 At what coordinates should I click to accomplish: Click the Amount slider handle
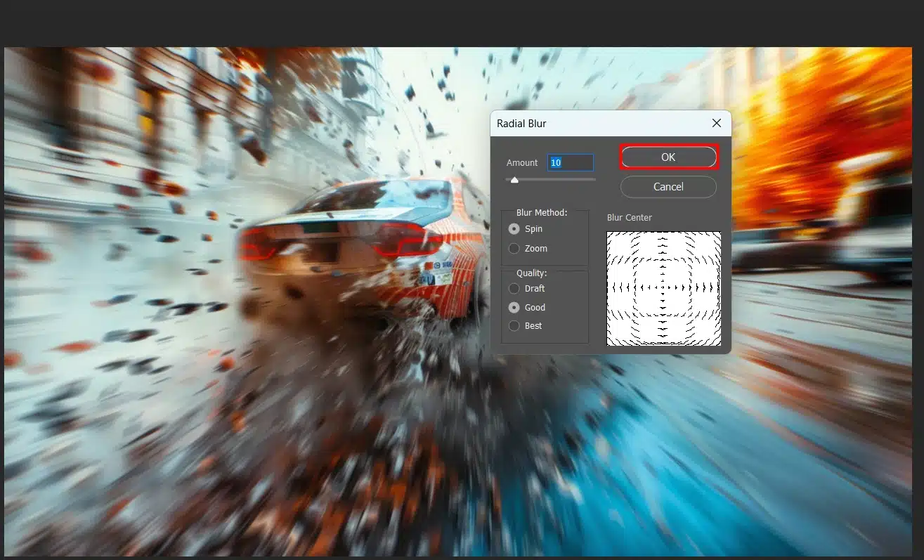coord(514,180)
